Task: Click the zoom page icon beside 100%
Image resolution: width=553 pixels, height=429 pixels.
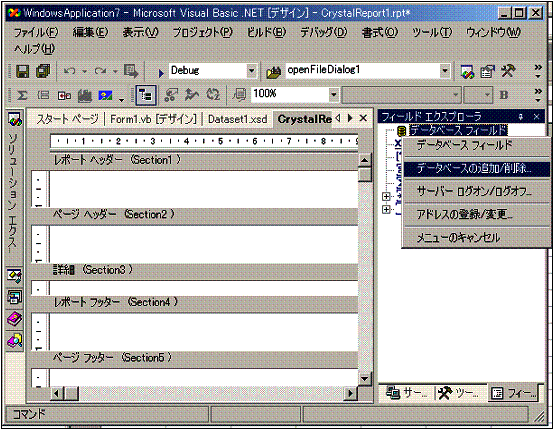Action: tap(240, 95)
